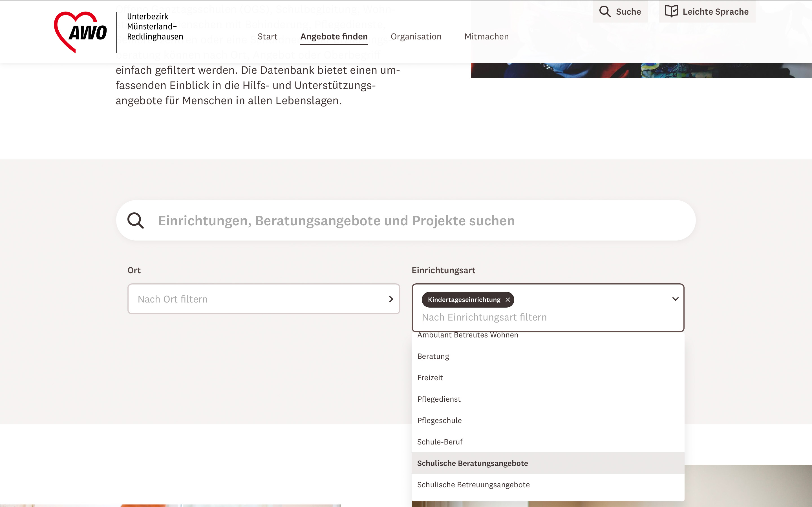Click the Angebote finden navigation link
812x507 pixels.
[334, 36]
